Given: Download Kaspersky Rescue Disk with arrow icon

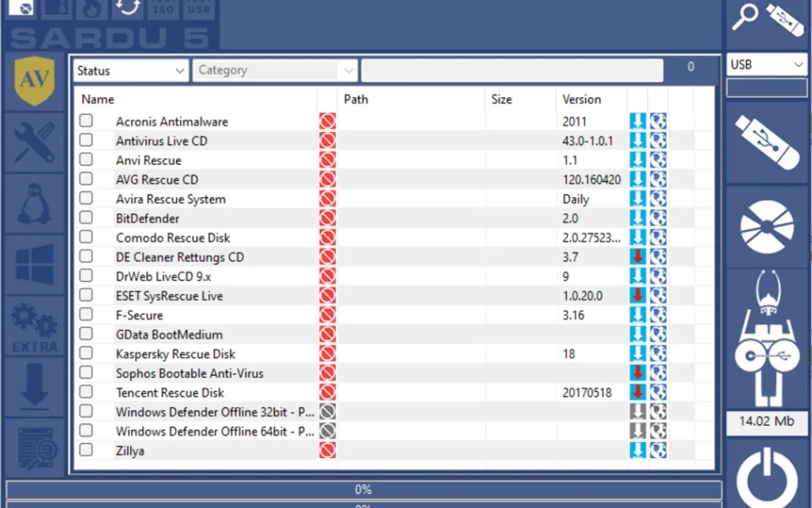Looking at the screenshot, I should 638,354.
